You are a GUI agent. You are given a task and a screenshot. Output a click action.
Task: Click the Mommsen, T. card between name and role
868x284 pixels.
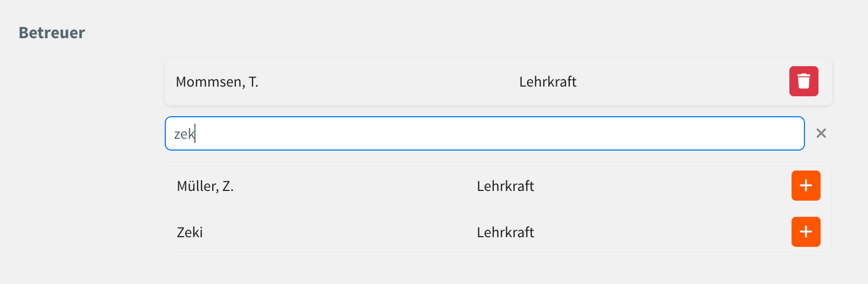[x=388, y=82]
